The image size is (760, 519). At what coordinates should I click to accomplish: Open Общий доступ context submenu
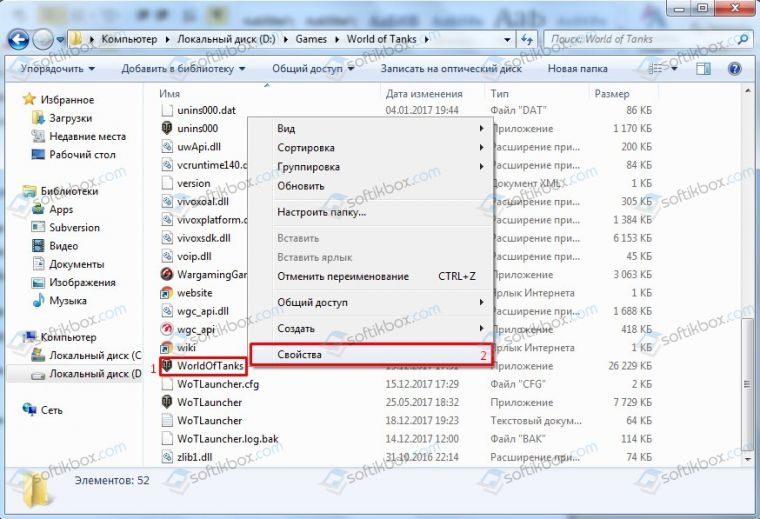[x=371, y=302]
